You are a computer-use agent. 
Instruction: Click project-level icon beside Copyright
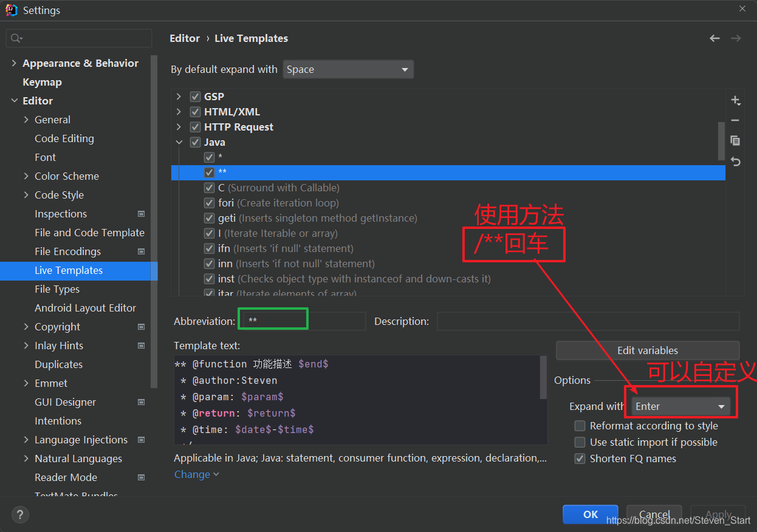point(142,327)
